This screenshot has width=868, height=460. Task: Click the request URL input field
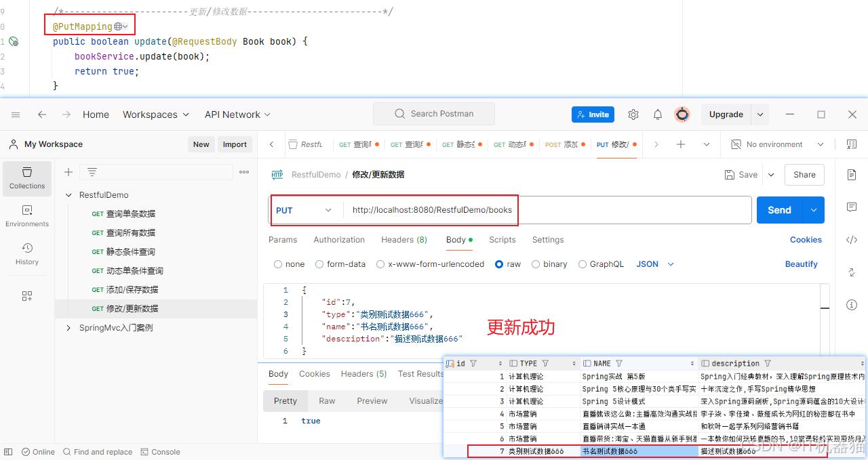(x=546, y=210)
